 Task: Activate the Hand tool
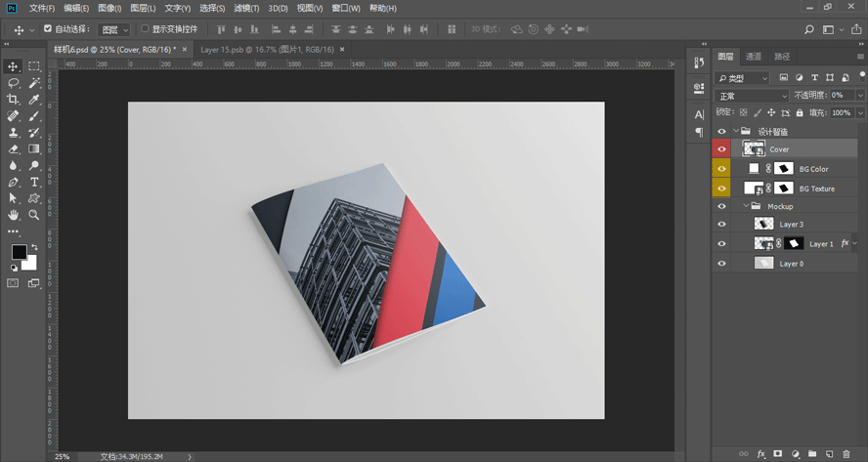(x=13, y=214)
